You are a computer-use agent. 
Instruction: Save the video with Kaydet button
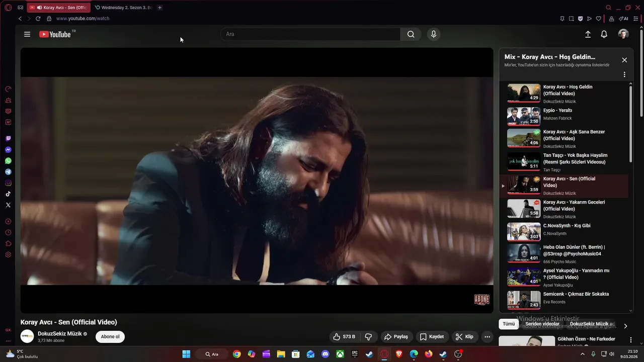(432, 337)
